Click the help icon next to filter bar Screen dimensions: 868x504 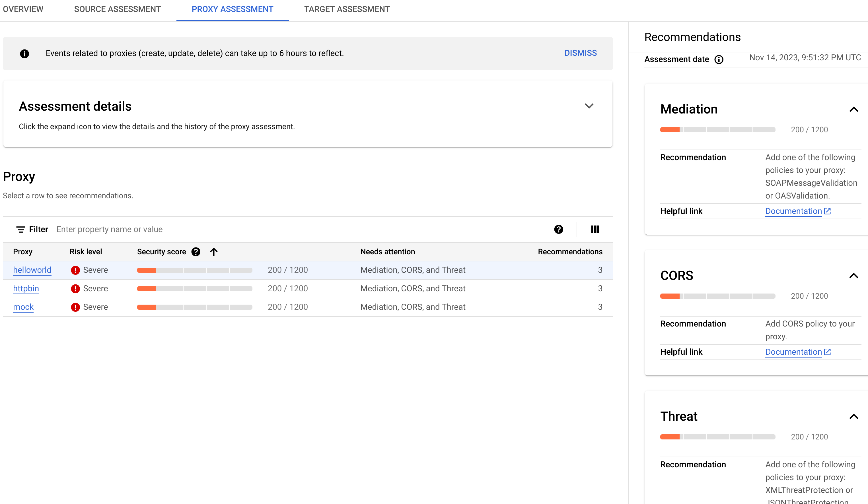coord(558,229)
